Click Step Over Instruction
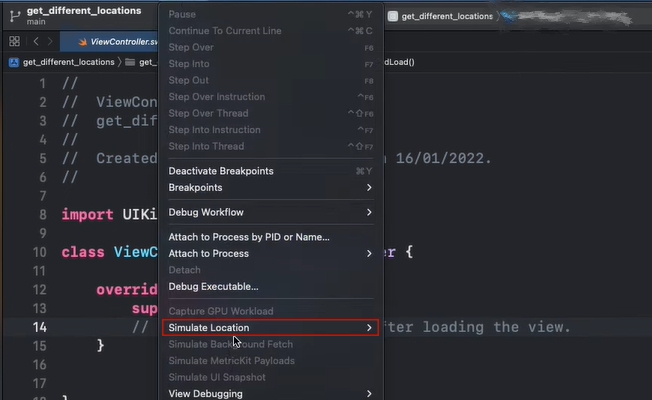652x400 pixels. (x=270, y=97)
